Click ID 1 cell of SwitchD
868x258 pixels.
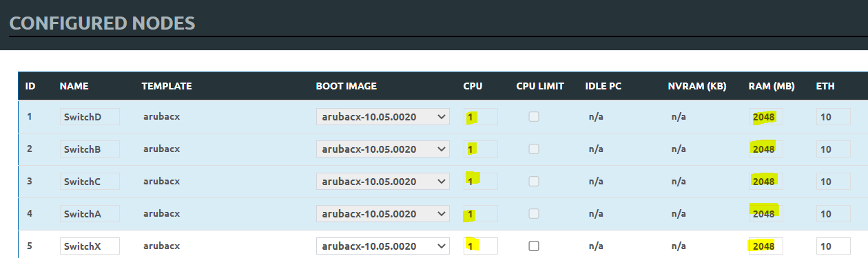coord(29,117)
